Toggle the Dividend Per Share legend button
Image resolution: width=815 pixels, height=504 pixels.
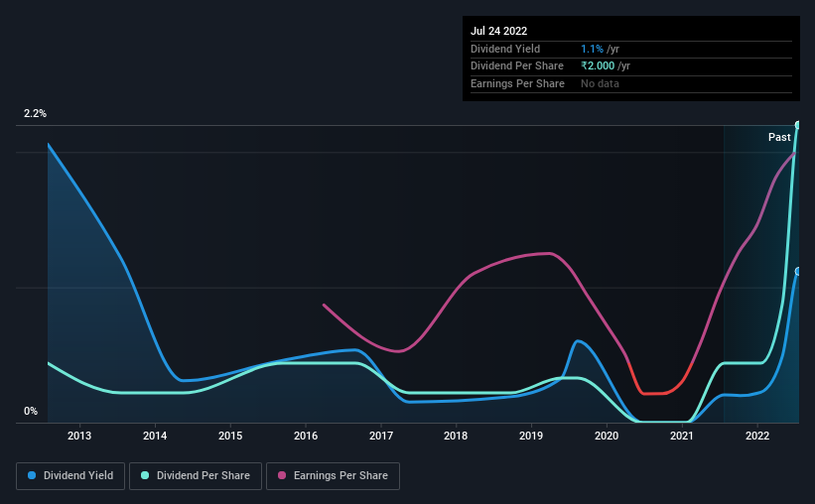(x=196, y=476)
